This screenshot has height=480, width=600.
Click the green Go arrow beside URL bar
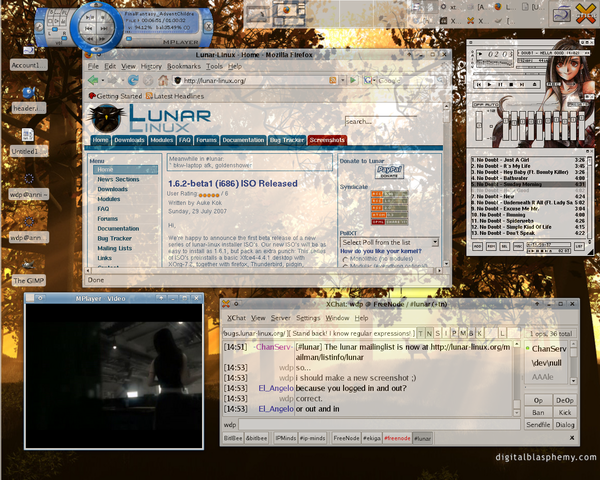(353, 80)
